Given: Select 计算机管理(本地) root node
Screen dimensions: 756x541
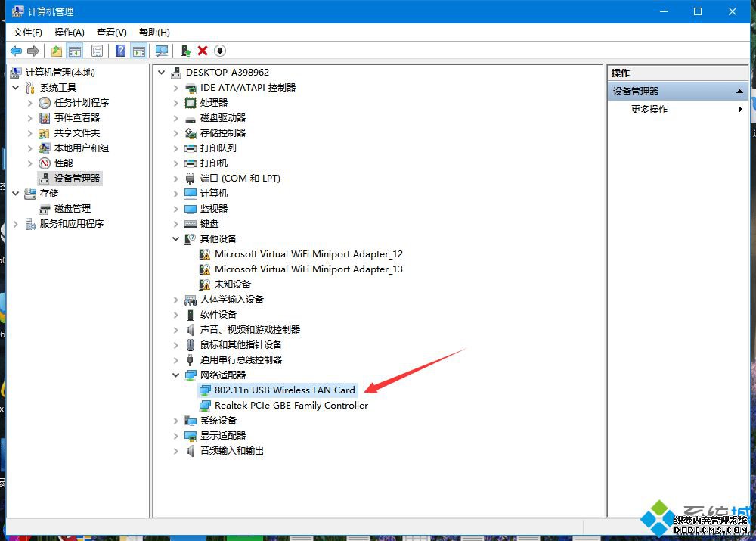Looking at the screenshot, I should tap(60, 73).
